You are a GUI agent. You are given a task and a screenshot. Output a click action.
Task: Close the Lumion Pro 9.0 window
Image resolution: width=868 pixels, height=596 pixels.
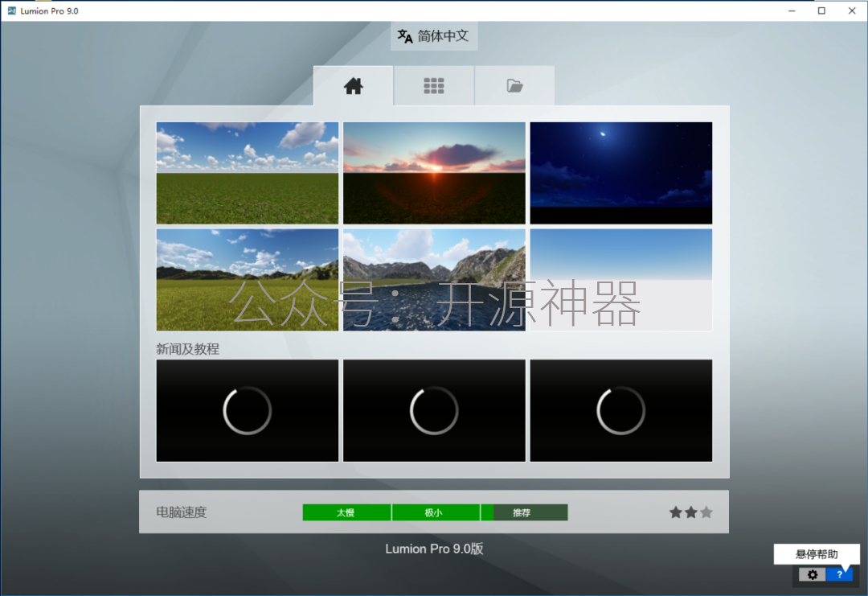tap(852, 10)
